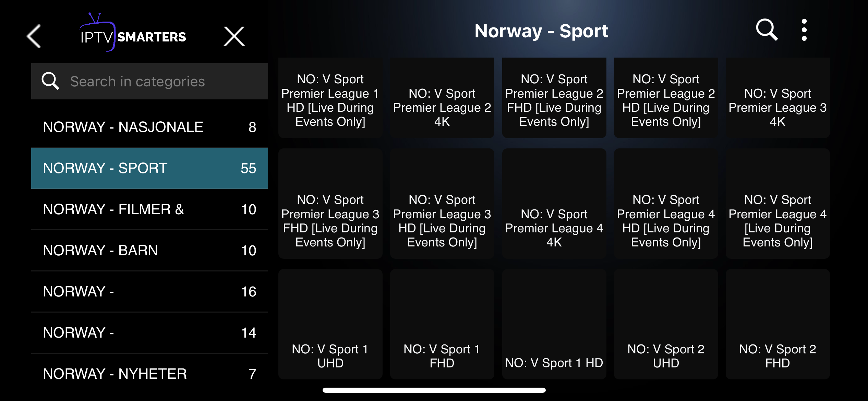Viewport: 868px width, 401px height.
Task: Close the categories sidebar with X
Action: pos(234,36)
